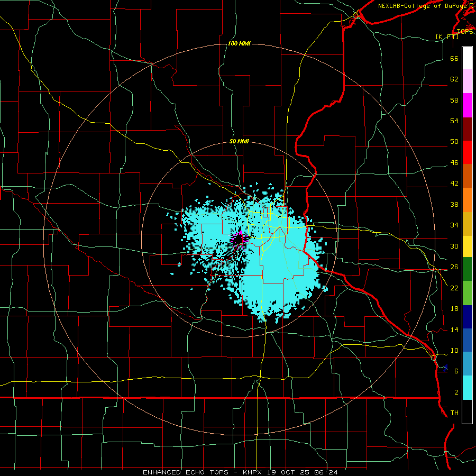Click "ENHANCED ECHO TOPS" in the bottom caption
Screen dimensions: 476x476
[x=186, y=472]
